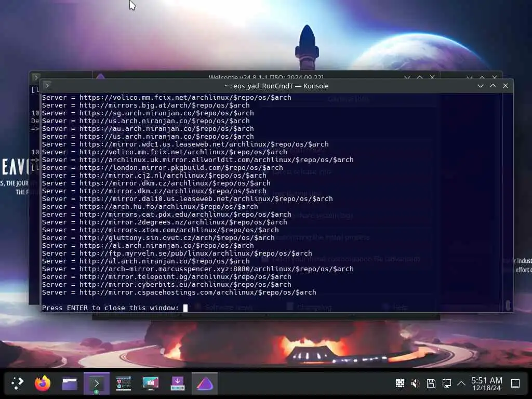Select the london.mirror.pkgbuild.com server line

(x=163, y=168)
